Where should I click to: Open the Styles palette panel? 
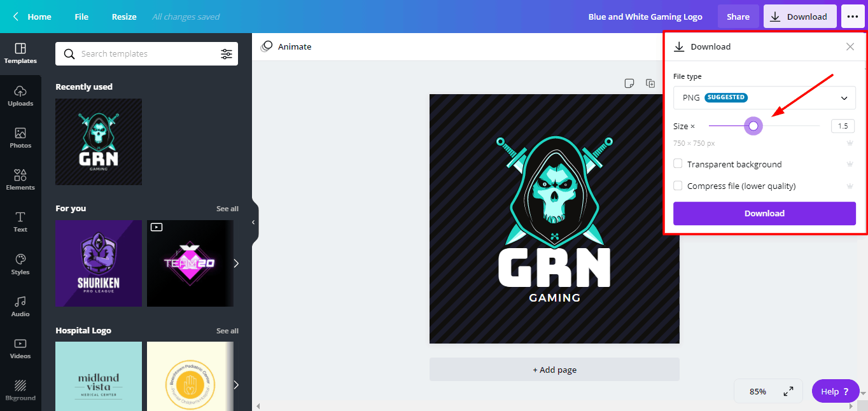[x=20, y=264]
